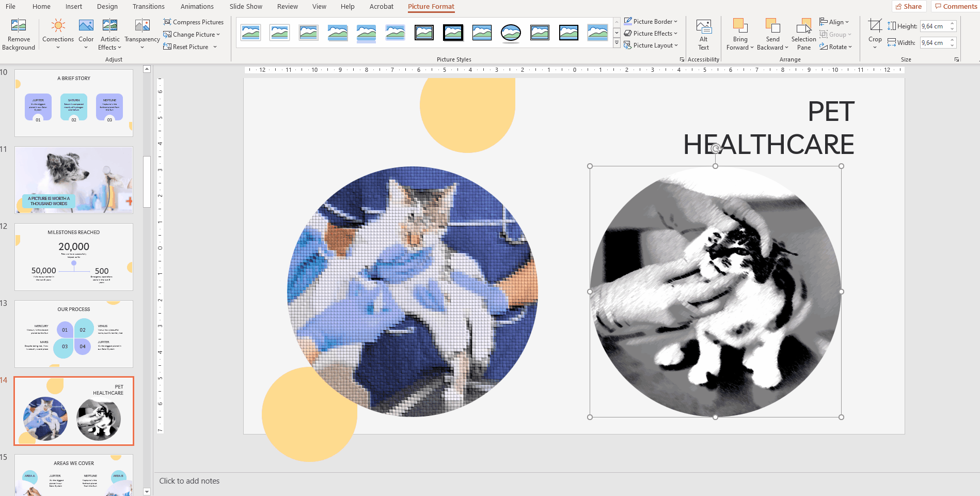
Task: Open the Picture Border dropdown
Action: 651,22
